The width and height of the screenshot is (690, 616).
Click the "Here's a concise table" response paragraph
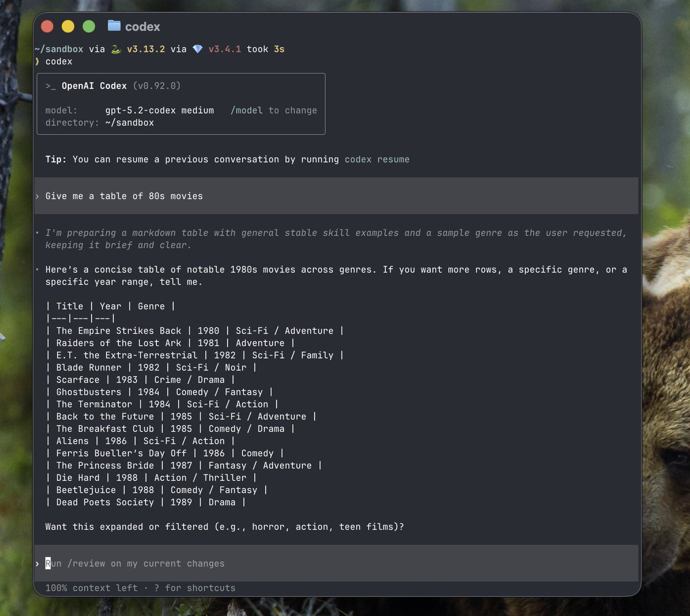336,276
